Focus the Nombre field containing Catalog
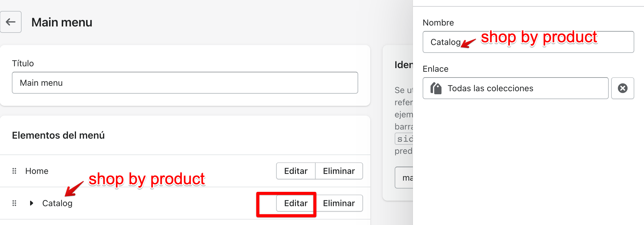This screenshot has width=644, height=225. (528, 42)
